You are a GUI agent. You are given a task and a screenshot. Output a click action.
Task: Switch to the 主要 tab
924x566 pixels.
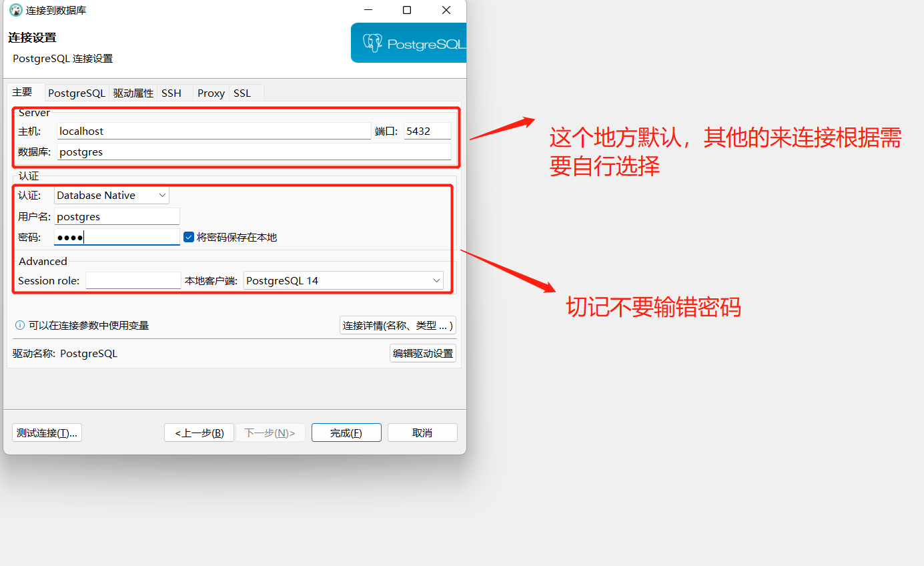[23, 93]
